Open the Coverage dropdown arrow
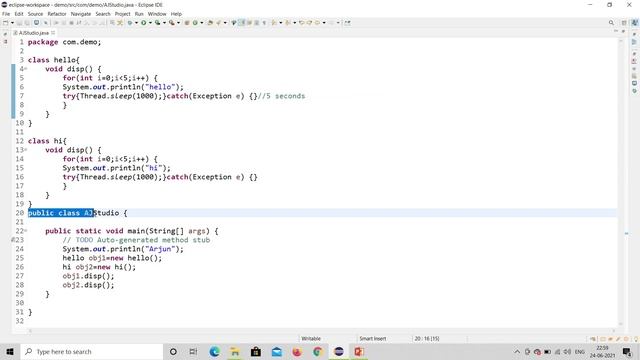Image resolution: width=640 pixels, height=360 pixels. pyautogui.click(x=164, y=23)
